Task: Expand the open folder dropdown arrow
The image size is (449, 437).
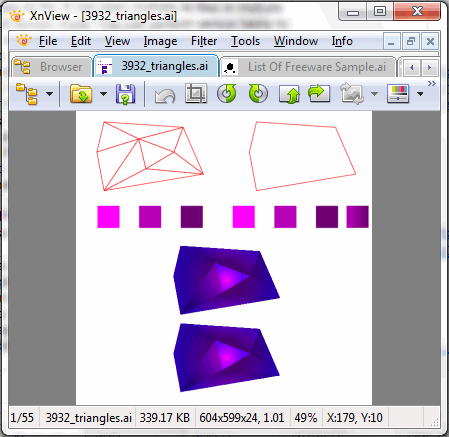Action: 103,94
